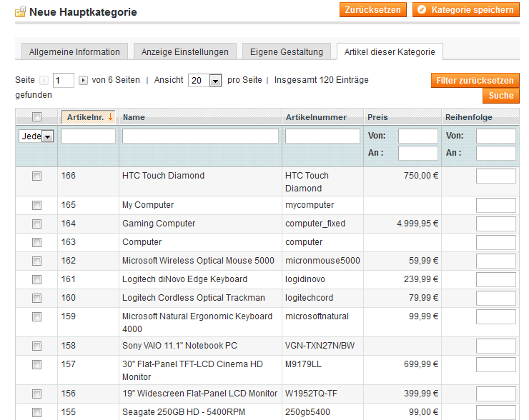Click the logitechcord article number
Viewport: 529px width, 420px height.
click(309, 298)
